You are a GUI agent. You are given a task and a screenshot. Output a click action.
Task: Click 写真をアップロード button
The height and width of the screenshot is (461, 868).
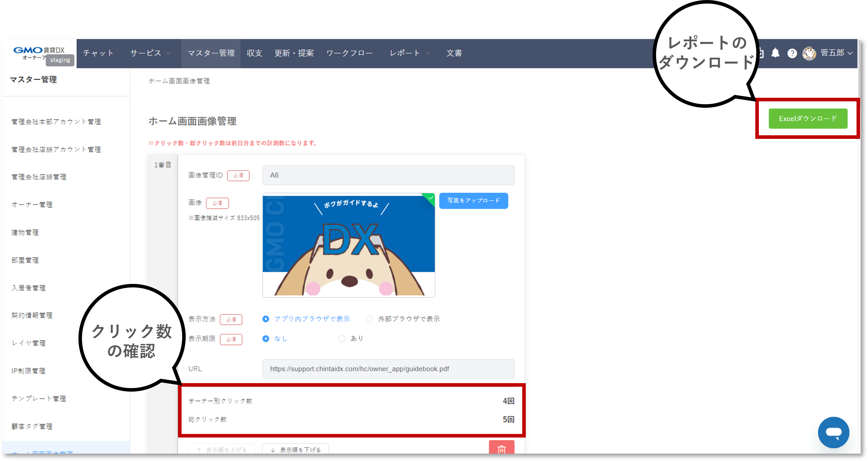point(474,201)
